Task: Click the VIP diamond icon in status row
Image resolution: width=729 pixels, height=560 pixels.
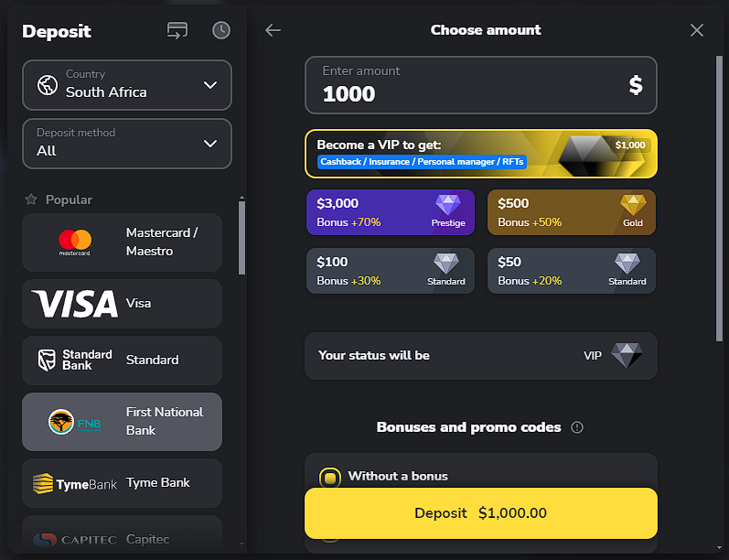Action: click(x=627, y=355)
